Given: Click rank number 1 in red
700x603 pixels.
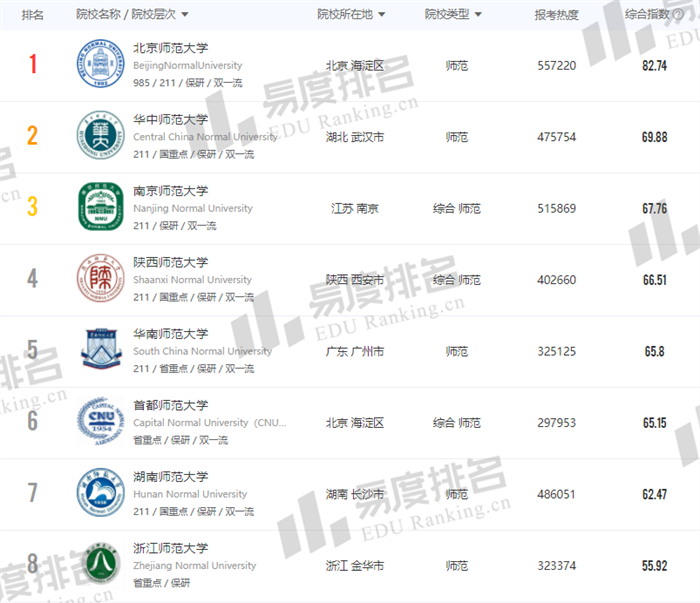Looking at the screenshot, I should point(33,63).
